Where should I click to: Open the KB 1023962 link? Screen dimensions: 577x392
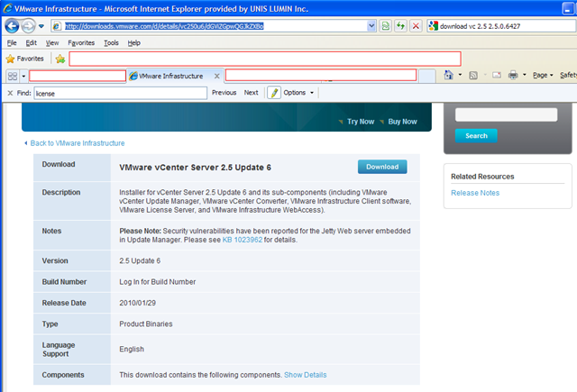(243, 240)
